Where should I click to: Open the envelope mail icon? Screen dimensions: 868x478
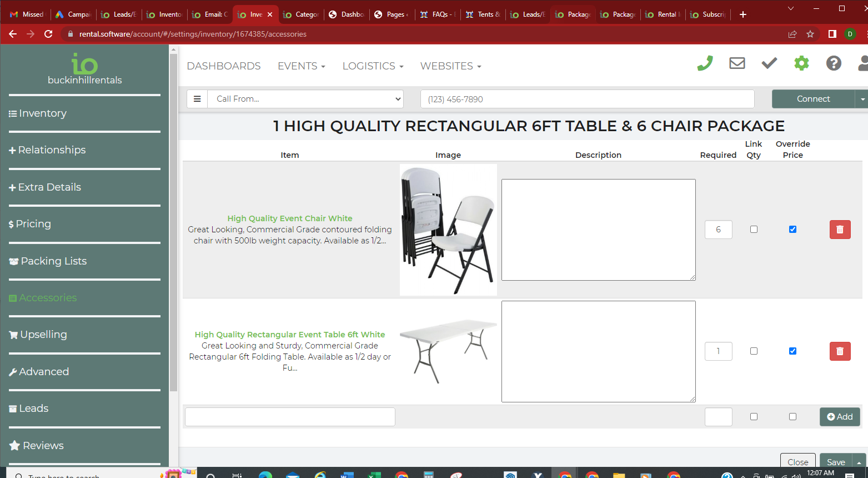click(737, 63)
